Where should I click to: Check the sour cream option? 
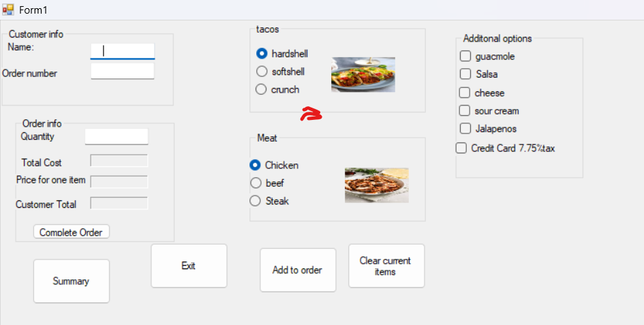465,110
